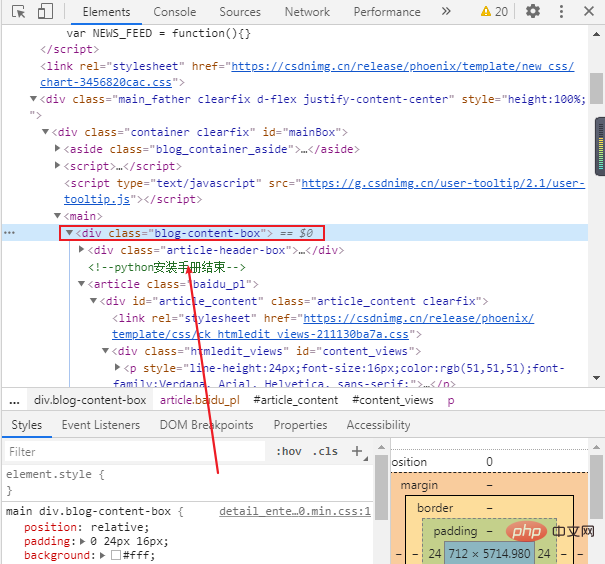The width and height of the screenshot is (605, 564).
Task: Switch to the Sources tab
Action: (240, 12)
